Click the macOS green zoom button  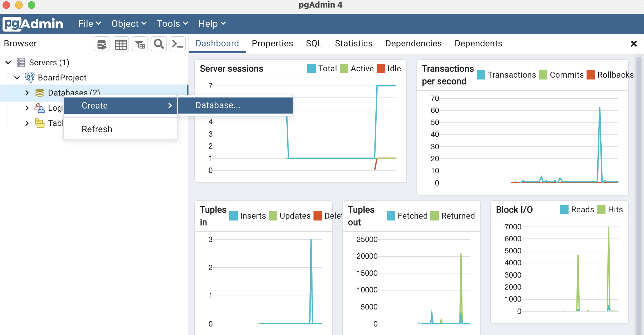click(x=32, y=5)
